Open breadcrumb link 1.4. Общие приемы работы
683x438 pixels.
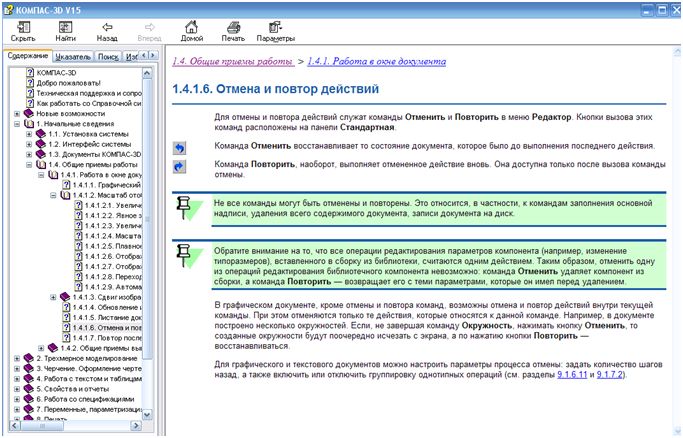pos(233,61)
